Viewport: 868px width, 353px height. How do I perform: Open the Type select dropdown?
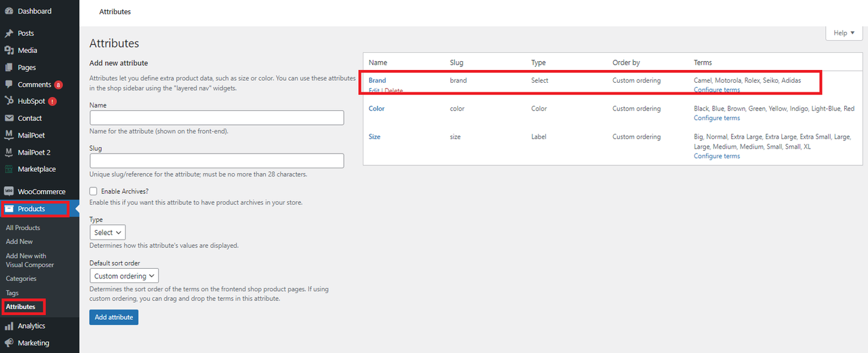pyautogui.click(x=107, y=232)
